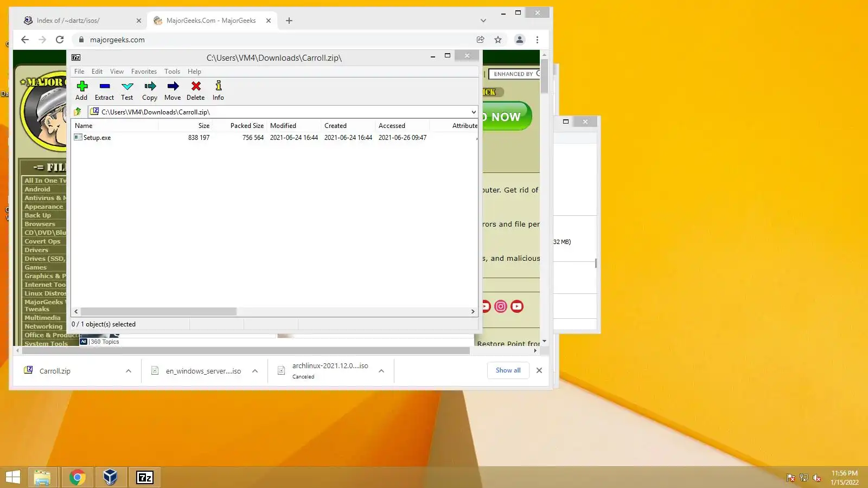Screen dimensions: 868x488
Task: Open the Tools menu in 7-Zip
Action: tap(172, 72)
